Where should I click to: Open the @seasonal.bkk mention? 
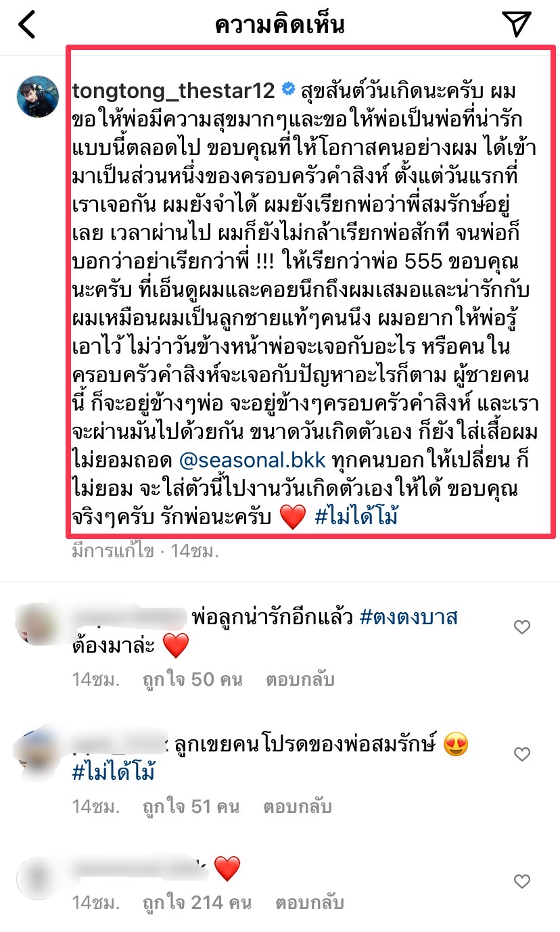(253, 461)
